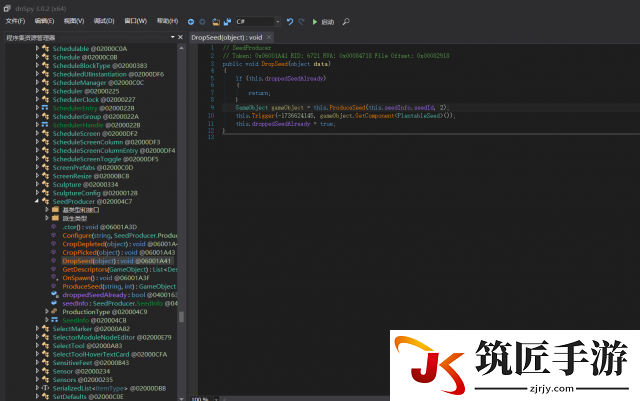This screenshot has width=640, height=401.
Task: Expand the 派生类型 folder
Action: coord(47,218)
